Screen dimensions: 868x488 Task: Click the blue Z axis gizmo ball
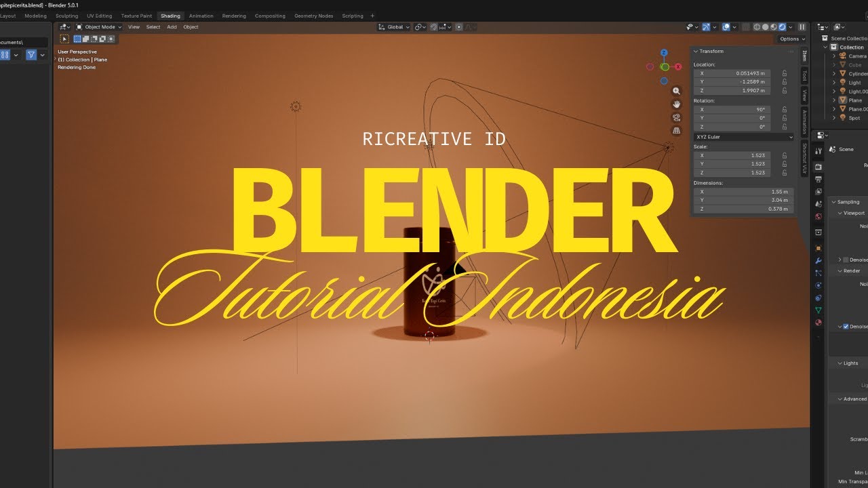point(664,53)
